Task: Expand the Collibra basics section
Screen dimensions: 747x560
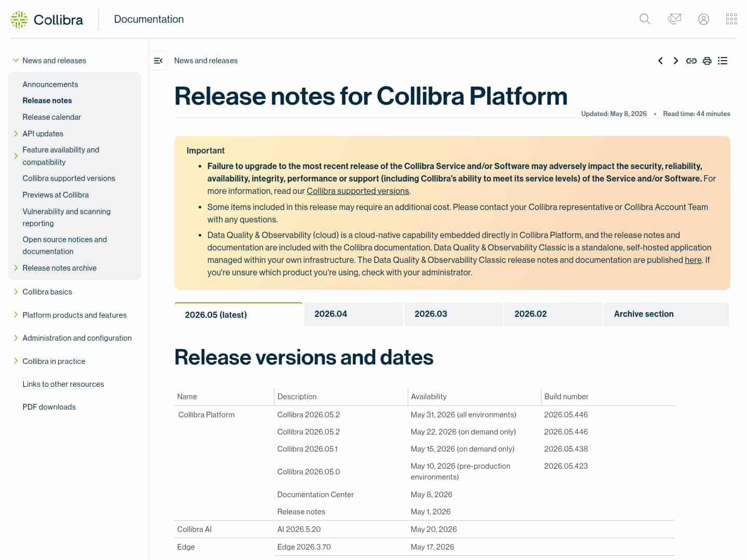Action: [16, 291]
